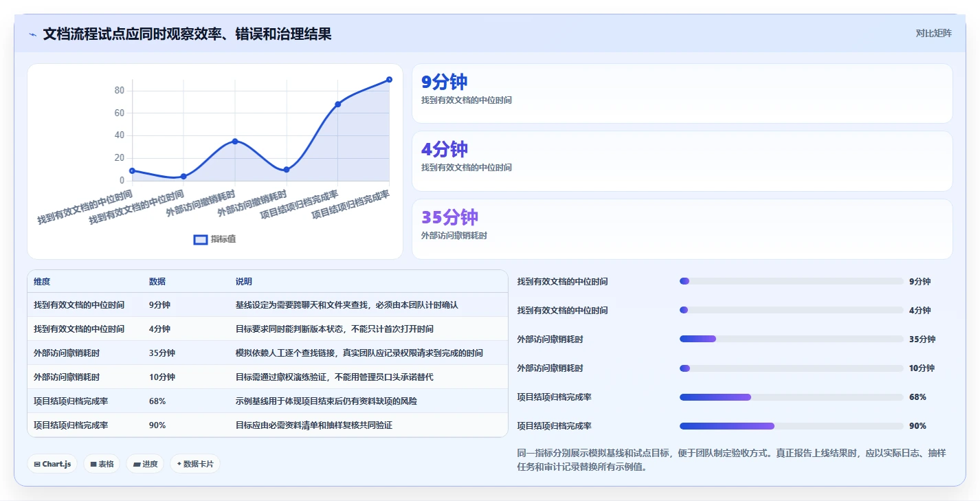The height and width of the screenshot is (501, 980).
Task: Click 外部访问撤销耗时 caption under the 35分钟 card
Action: [x=454, y=236]
